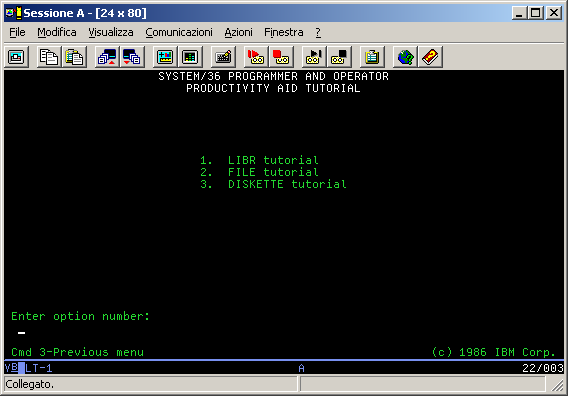568x396 pixels.
Task: Select option 1 LIBR tutorial text
Action: pyautogui.click(x=259, y=160)
